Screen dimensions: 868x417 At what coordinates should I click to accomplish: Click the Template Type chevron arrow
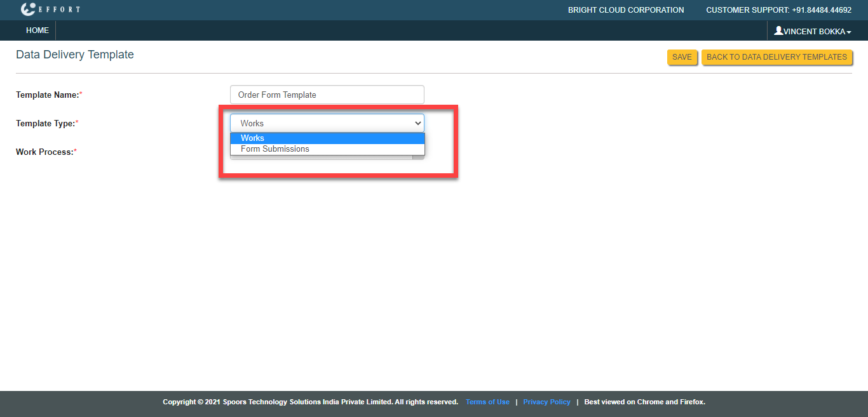(x=417, y=123)
